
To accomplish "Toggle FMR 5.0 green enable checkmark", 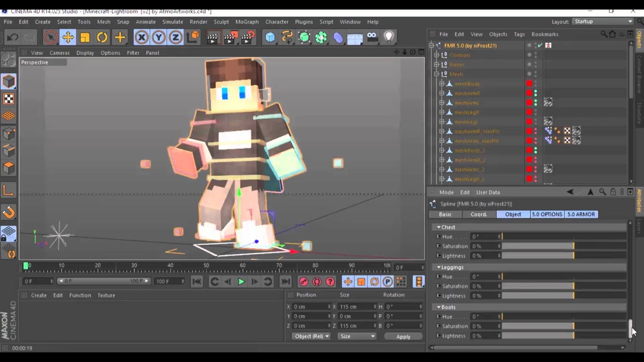I will click(540, 45).
